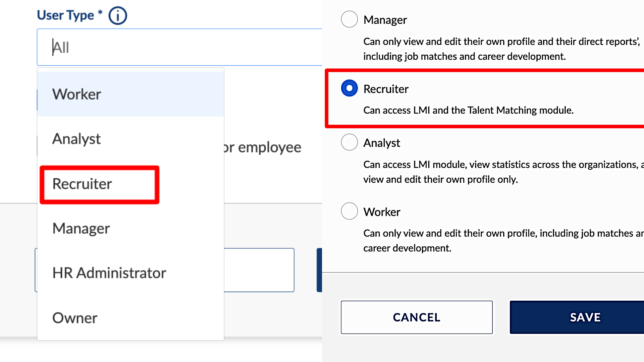644x362 pixels.
Task: Choose Owner from the dropdown list
Action: tap(75, 318)
